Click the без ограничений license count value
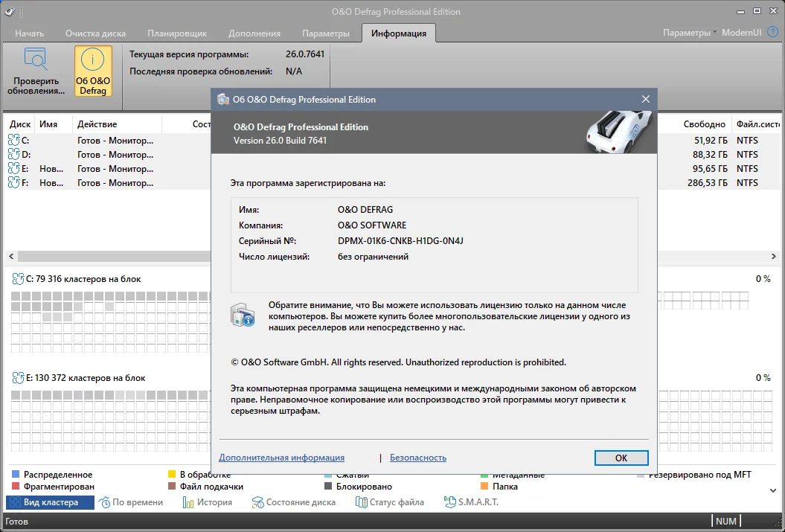Image resolution: width=785 pixels, height=532 pixels. 373,257
